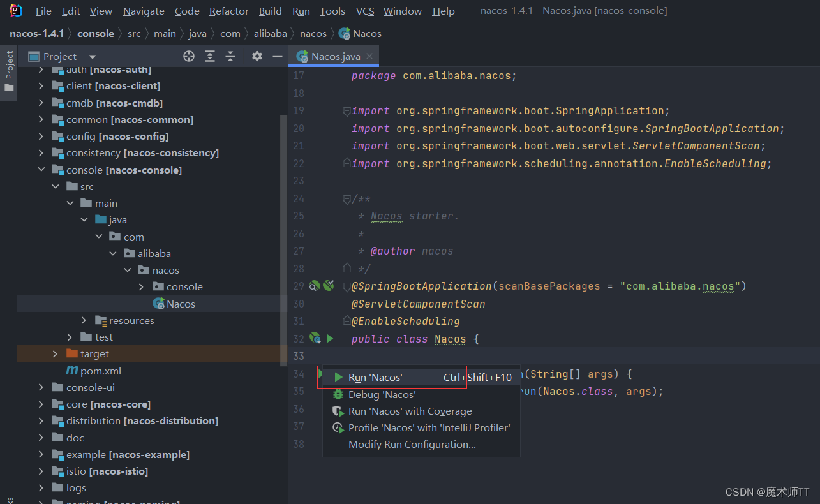This screenshot has width=820, height=504.
Task: Click the magnifier gutter icon on line 29
Action: (314, 286)
